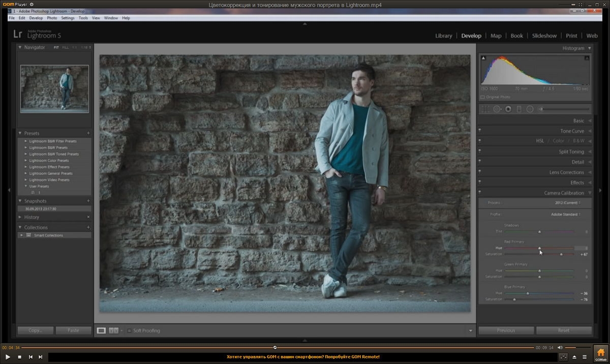Toggle Effects panel on/off switch
Image resolution: width=610 pixels, height=364 pixels.
point(480,183)
